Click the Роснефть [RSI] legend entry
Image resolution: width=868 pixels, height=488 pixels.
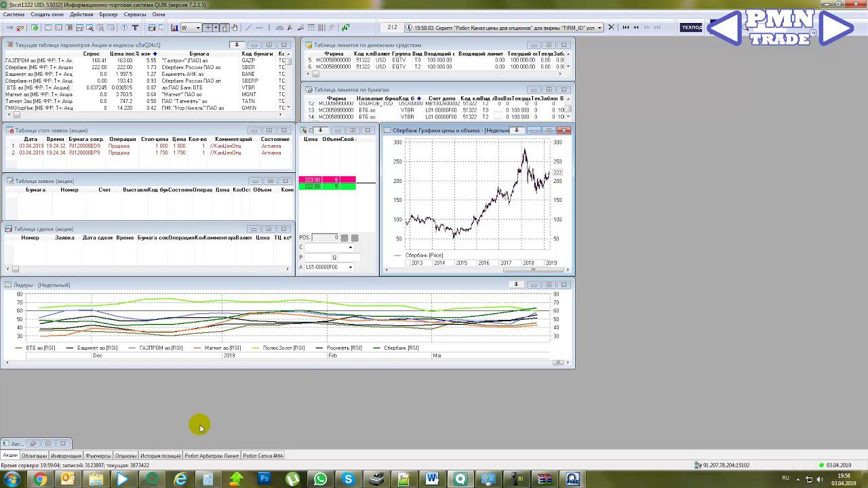click(339, 348)
